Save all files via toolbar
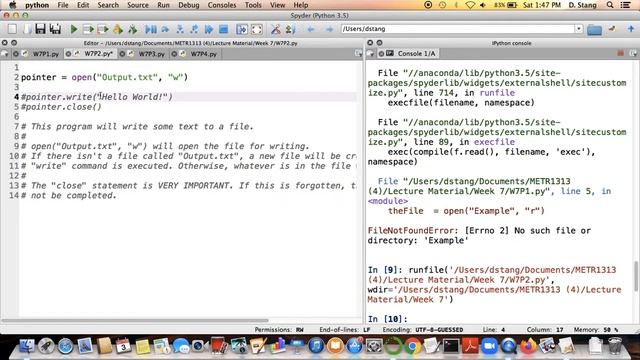This screenshot has height=360, width=640. [x=55, y=29]
